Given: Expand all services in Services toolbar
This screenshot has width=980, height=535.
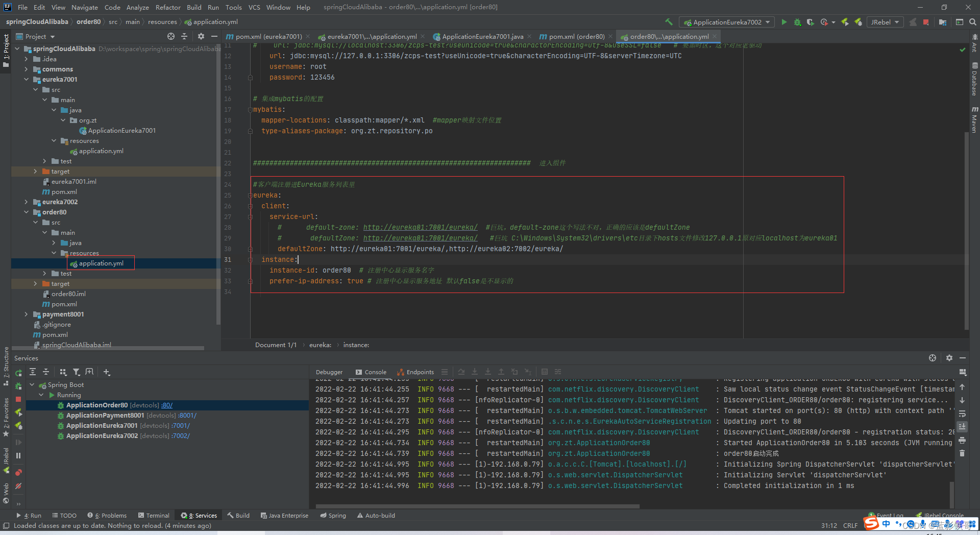Looking at the screenshot, I should coord(33,372).
